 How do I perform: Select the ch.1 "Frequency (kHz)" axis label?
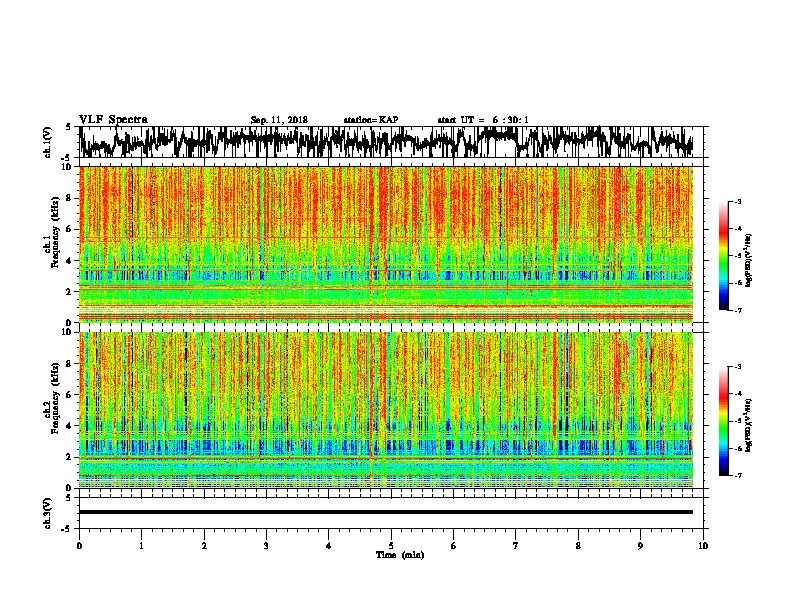click(55, 232)
